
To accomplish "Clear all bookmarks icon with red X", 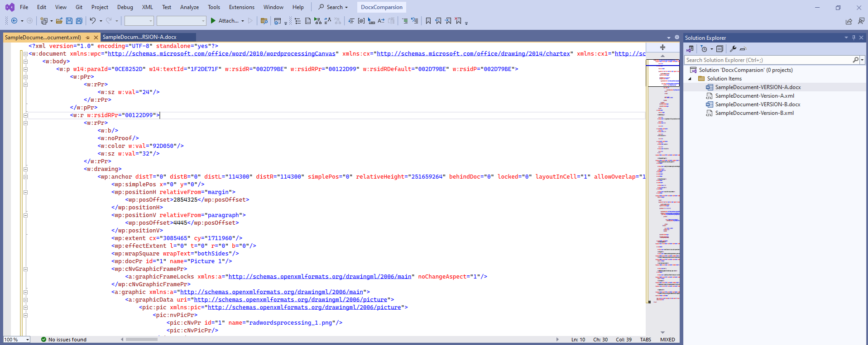I will coord(458,21).
